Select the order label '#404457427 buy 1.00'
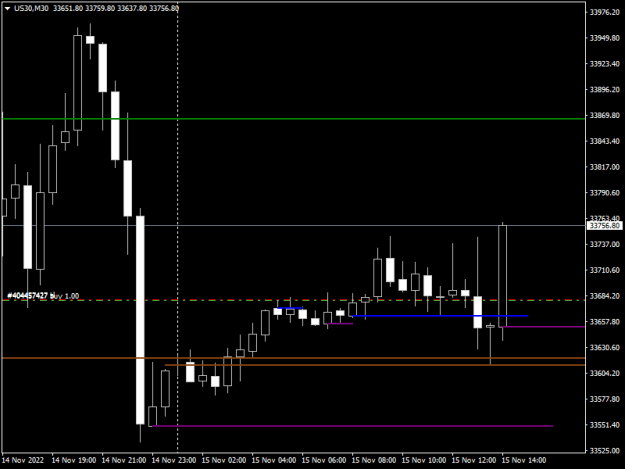 tap(43, 296)
